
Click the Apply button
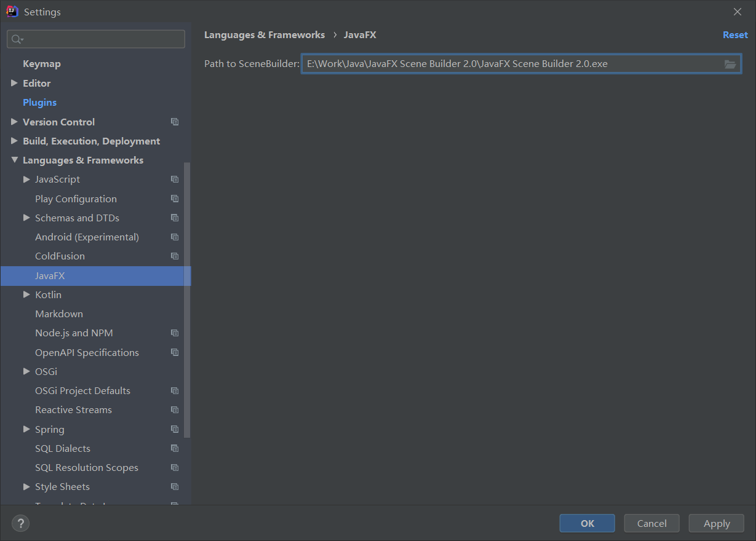[x=717, y=523]
